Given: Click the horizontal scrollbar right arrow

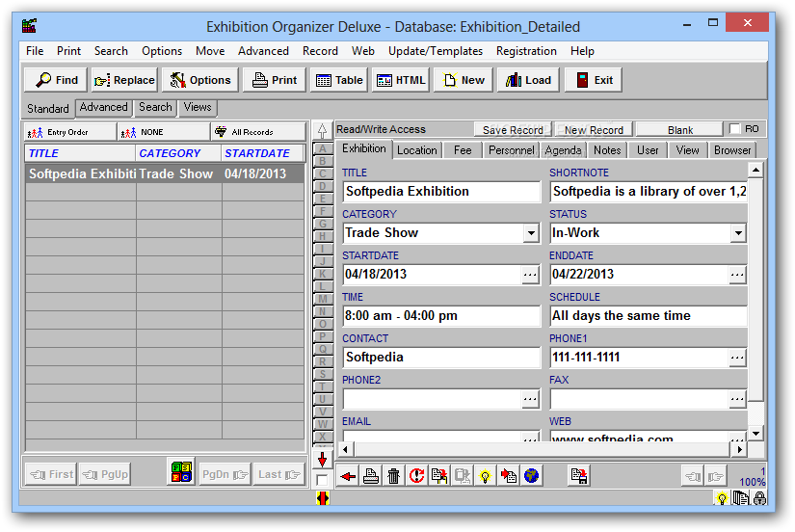Looking at the screenshot, I should click(739, 449).
